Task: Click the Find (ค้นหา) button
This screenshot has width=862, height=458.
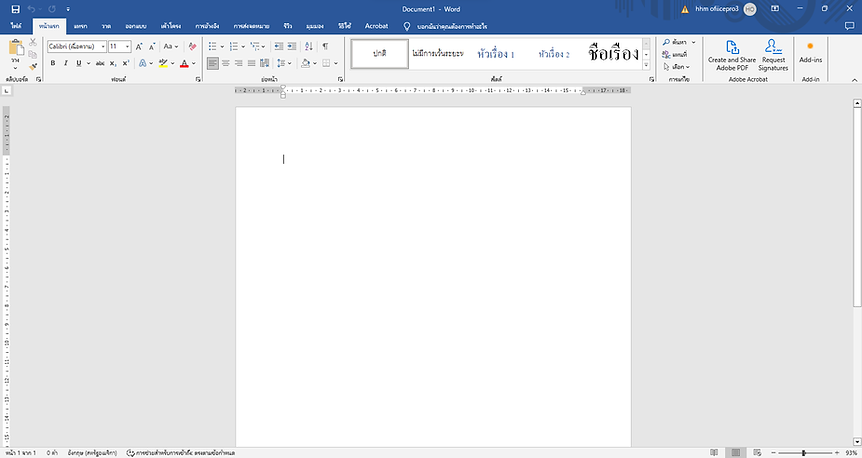Action: [x=676, y=42]
